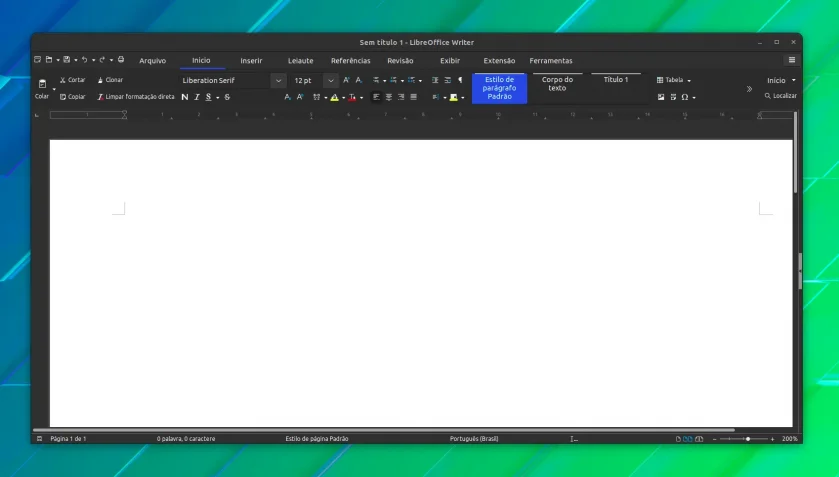Click the Liberation Serif font name field

[x=225, y=80]
